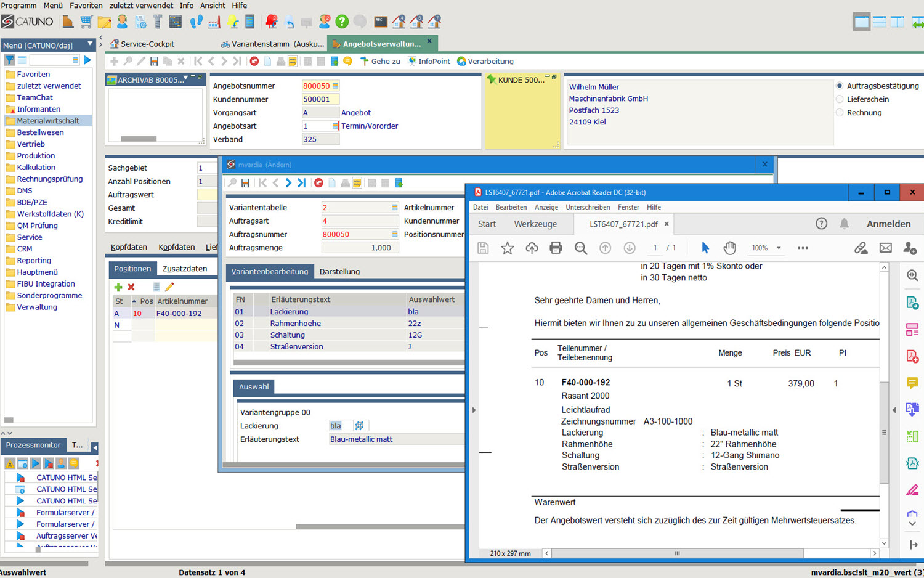The width and height of the screenshot is (924, 578).
Task: Open the zoom level 100% dropdown
Action: click(x=779, y=248)
